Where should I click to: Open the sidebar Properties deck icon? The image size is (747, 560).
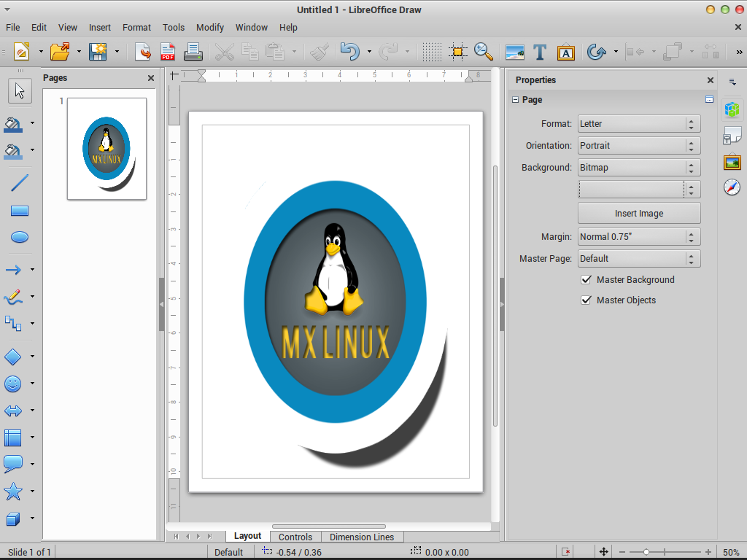(732, 109)
